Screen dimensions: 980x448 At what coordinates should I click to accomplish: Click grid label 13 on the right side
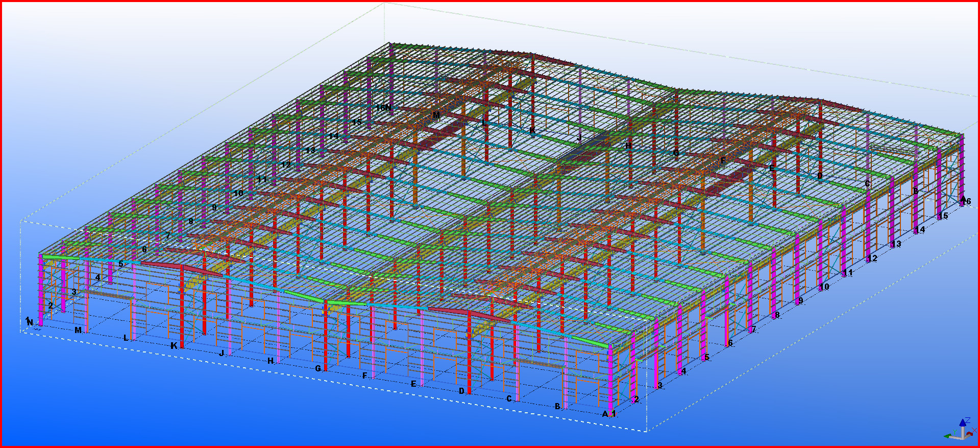(x=896, y=244)
